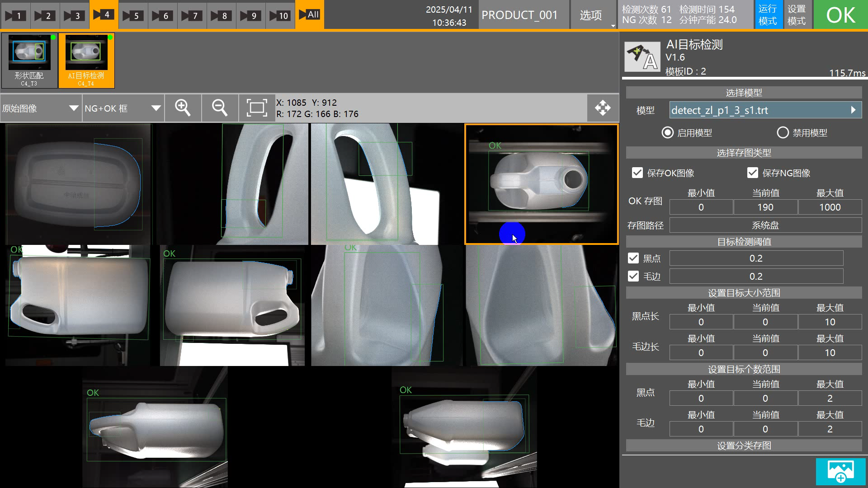The image size is (868, 488).
Task: Uncheck the 保存OK图像 checkbox
Action: tap(637, 173)
